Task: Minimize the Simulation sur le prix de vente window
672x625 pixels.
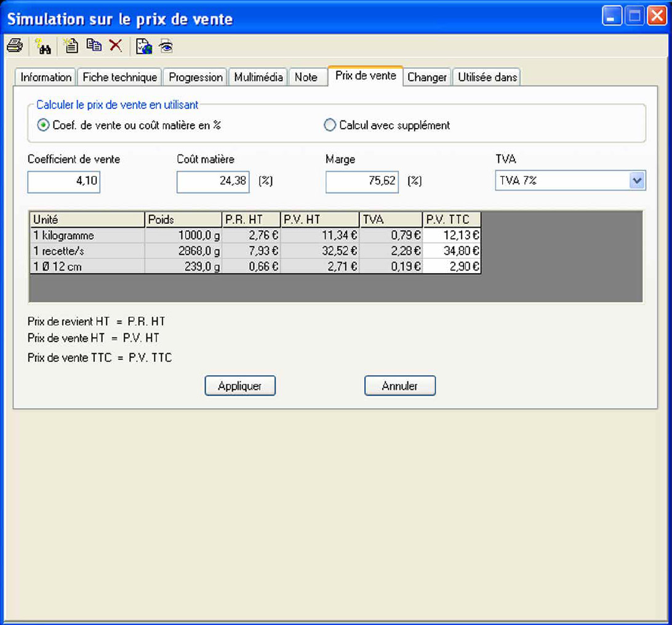Action: point(612,16)
